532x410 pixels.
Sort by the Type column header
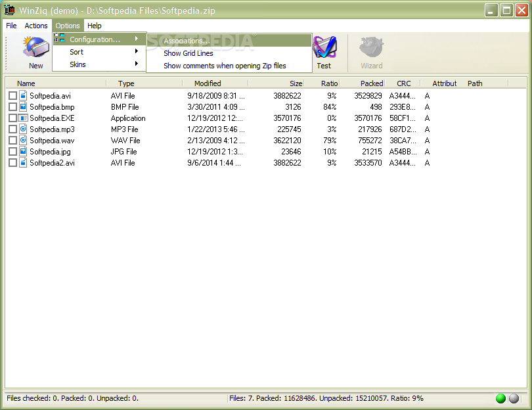click(x=144, y=83)
